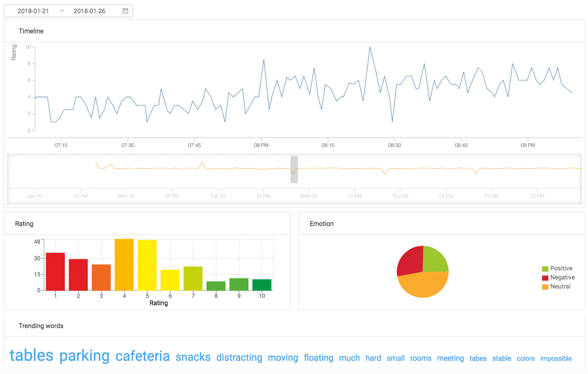
Task: Click the rating 7 lime bar
Action: point(193,278)
